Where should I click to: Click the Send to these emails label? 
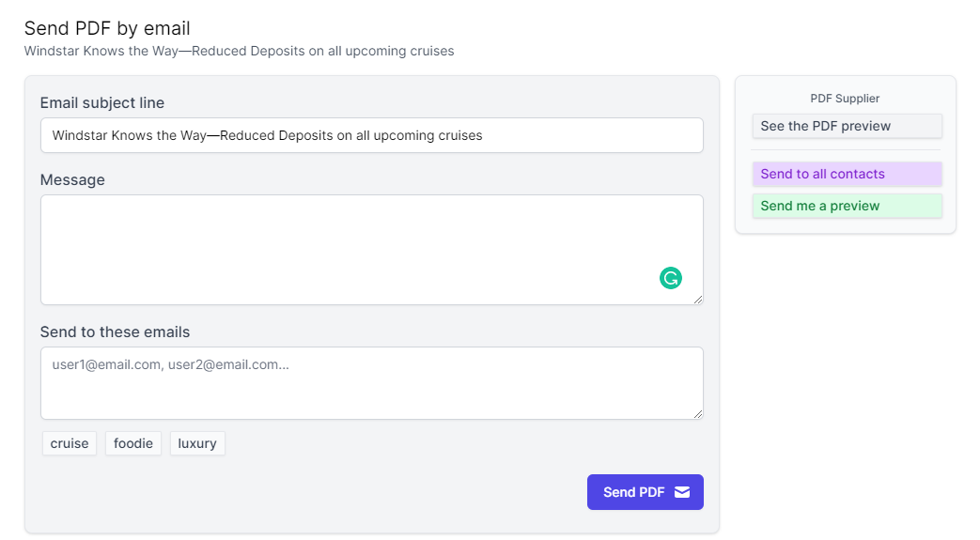coord(115,332)
